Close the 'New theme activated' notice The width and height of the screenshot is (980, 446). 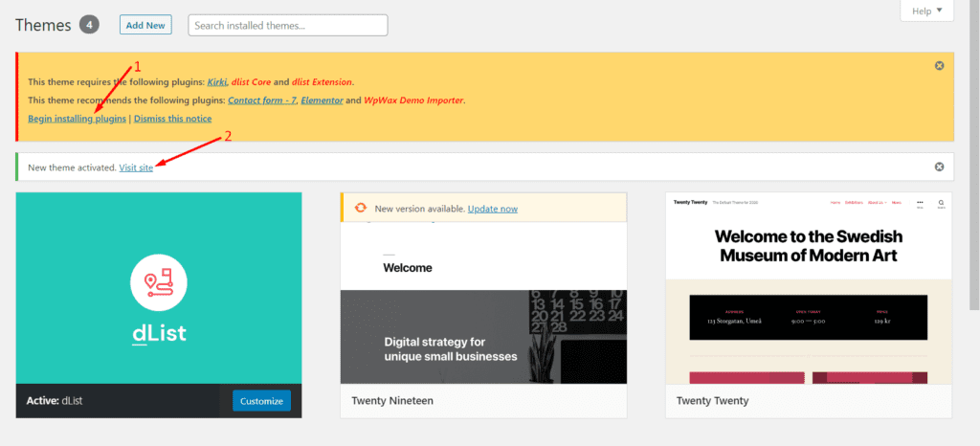939,167
